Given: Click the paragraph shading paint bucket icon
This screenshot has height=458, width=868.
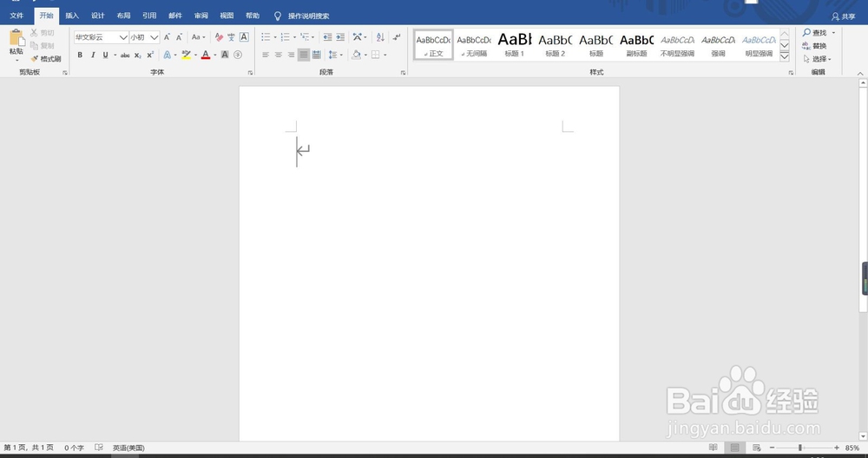Looking at the screenshot, I should pyautogui.click(x=356, y=55).
